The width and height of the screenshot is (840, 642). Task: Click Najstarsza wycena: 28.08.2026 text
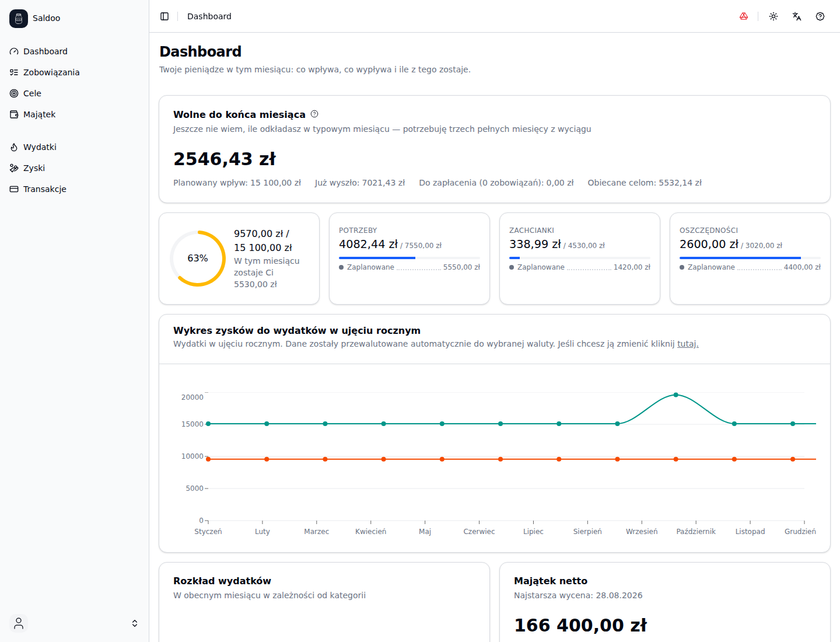tap(578, 595)
